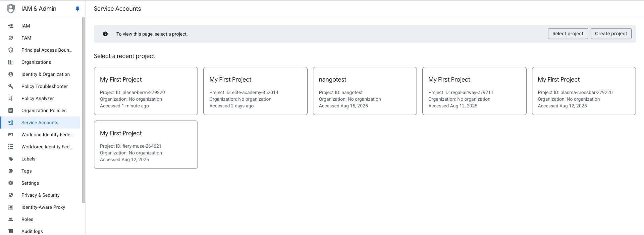Screen dimensions: 644x235
Task: Click the Settings gear icon
Action: coord(11,183)
